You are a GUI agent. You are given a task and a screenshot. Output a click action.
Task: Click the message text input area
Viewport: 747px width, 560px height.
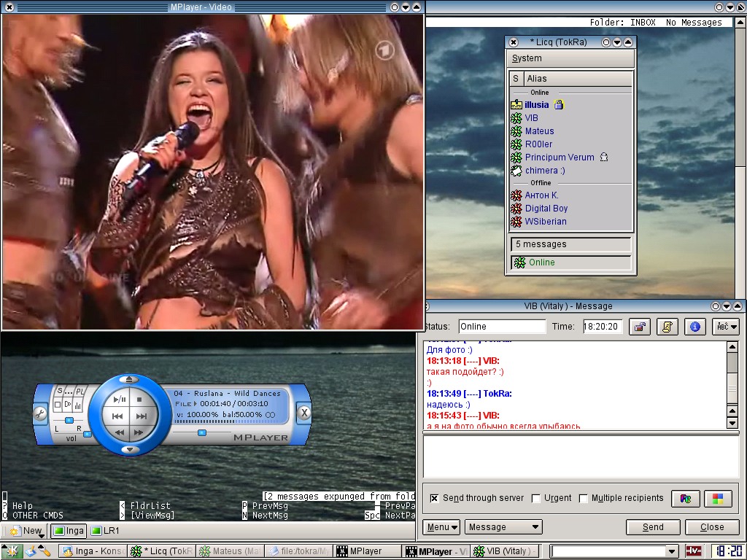click(x=581, y=456)
